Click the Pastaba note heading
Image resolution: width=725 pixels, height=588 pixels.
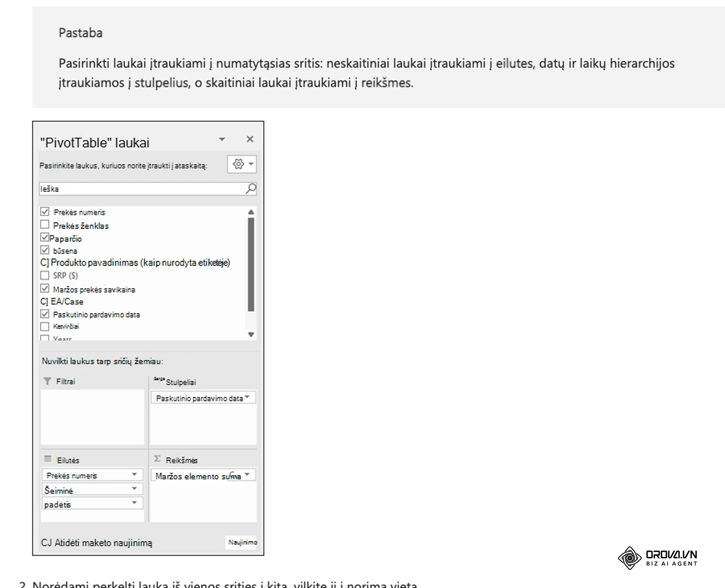click(81, 33)
